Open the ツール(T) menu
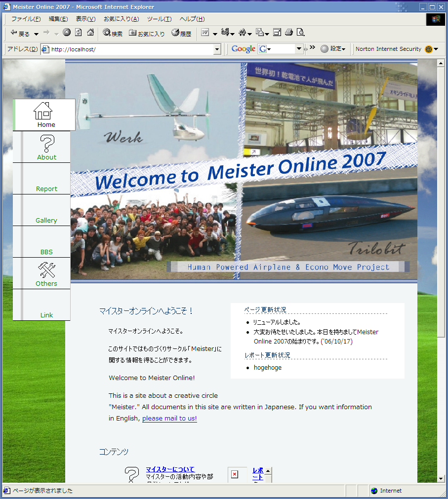Image resolution: width=448 pixels, height=499 pixels. point(159,19)
